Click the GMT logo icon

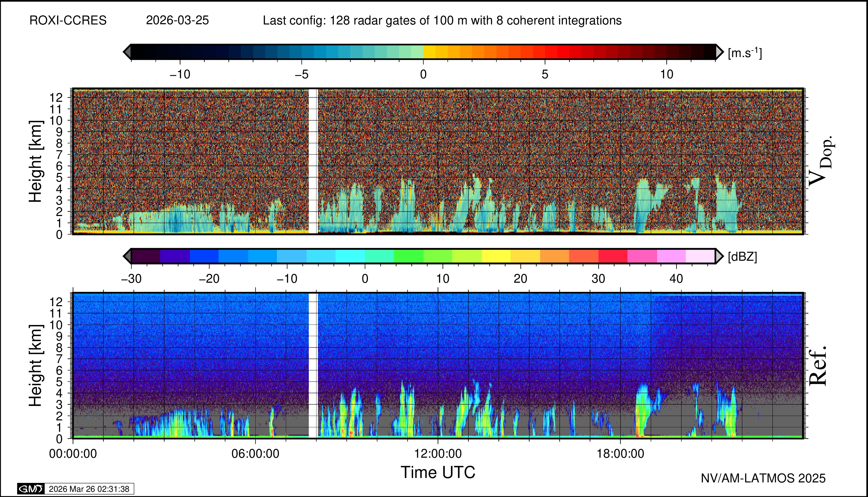coord(31,489)
